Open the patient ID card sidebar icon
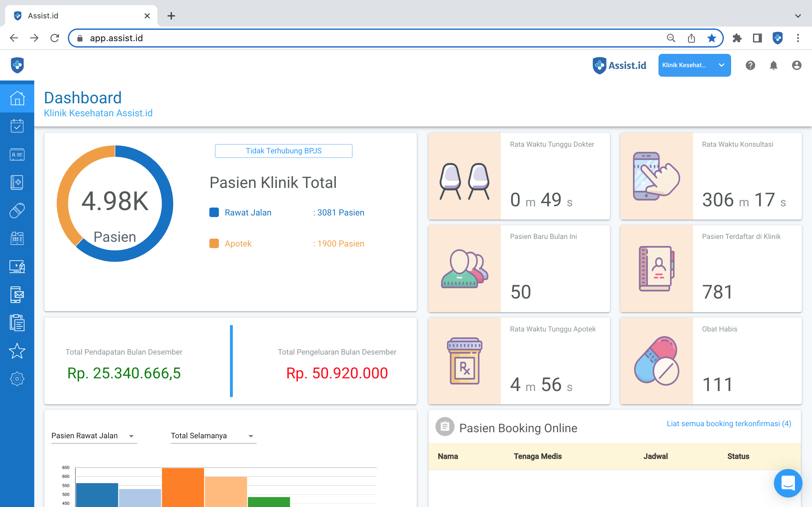The height and width of the screenshot is (507, 812). pyautogui.click(x=17, y=155)
